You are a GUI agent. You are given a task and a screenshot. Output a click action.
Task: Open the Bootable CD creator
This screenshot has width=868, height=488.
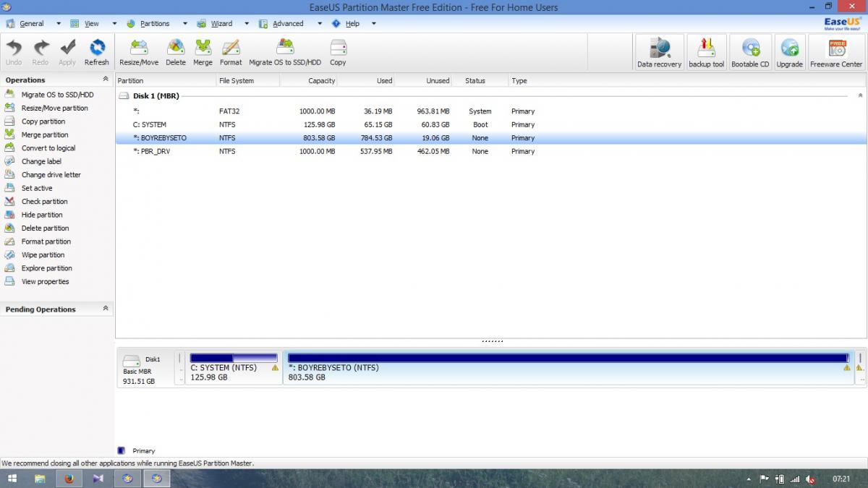pyautogui.click(x=750, y=52)
